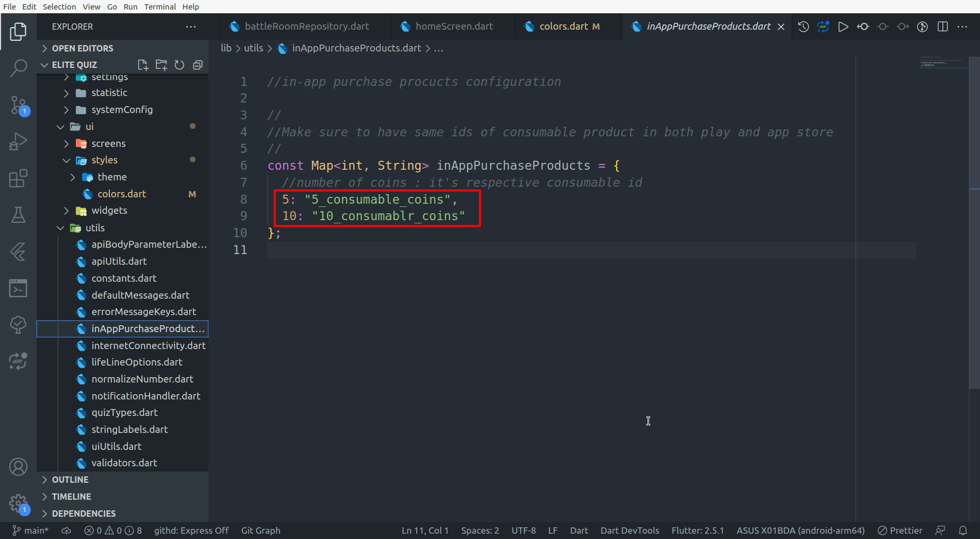The height and width of the screenshot is (539, 980).
Task: Click the Run play icon in the editor toolbar
Action: tap(843, 27)
